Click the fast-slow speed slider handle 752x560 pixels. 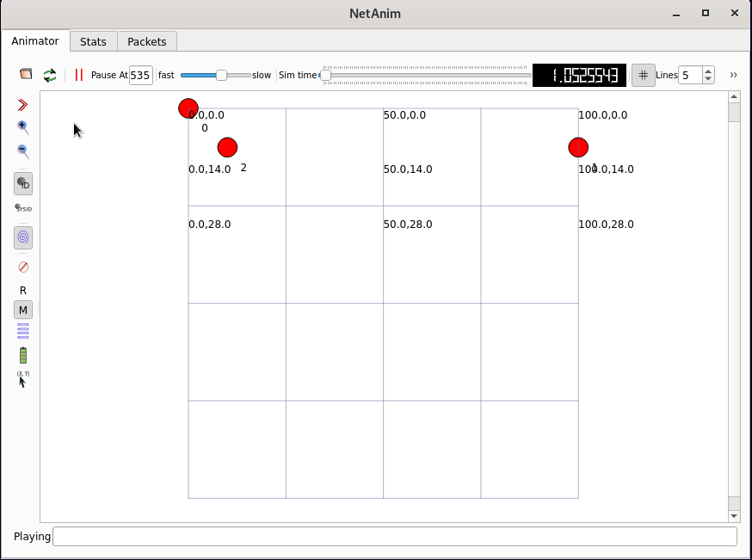click(x=221, y=76)
